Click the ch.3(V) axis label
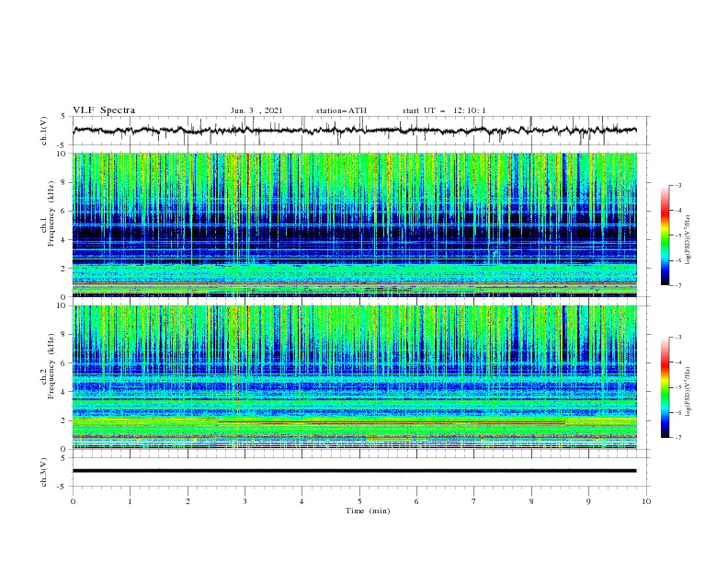 tap(44, 472)
